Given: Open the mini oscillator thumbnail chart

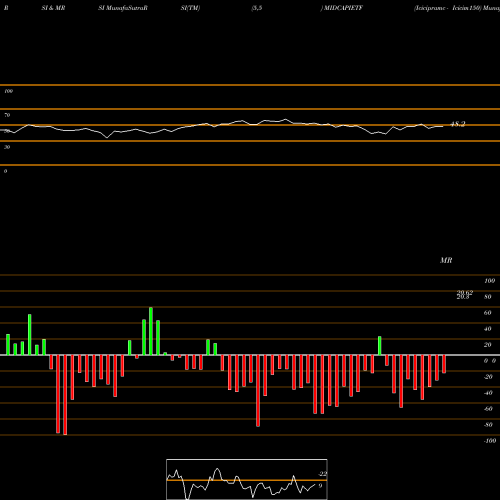Looking at the screenshot, I should [247, 479].
